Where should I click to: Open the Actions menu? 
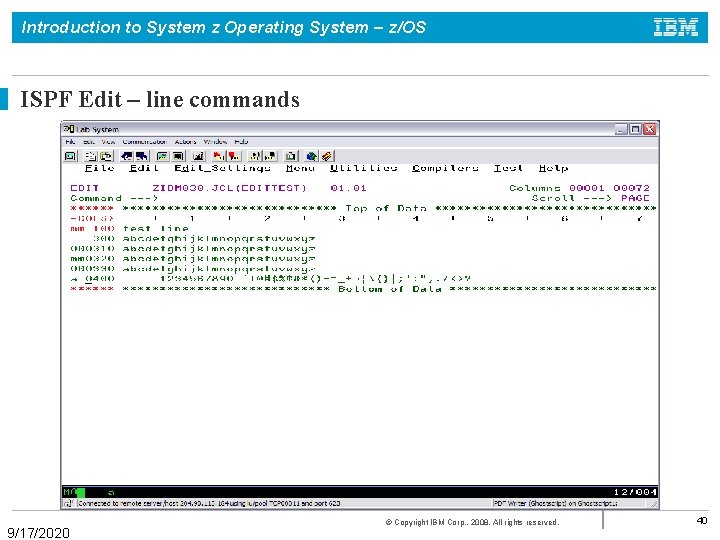point(185,142)
